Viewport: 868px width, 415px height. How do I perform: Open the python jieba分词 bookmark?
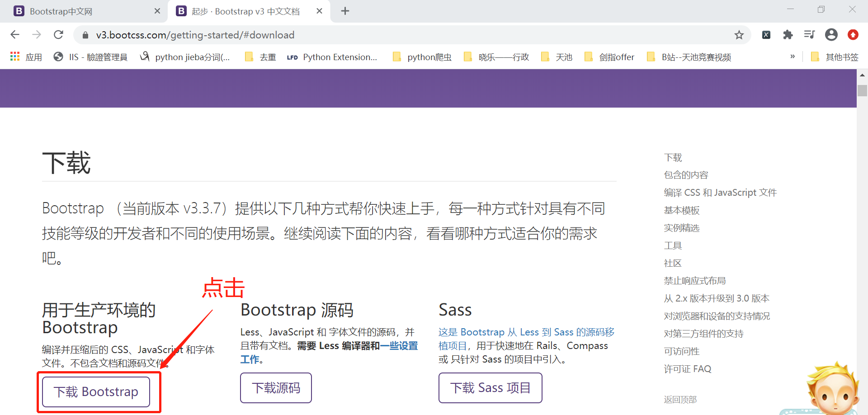[185, 57]
